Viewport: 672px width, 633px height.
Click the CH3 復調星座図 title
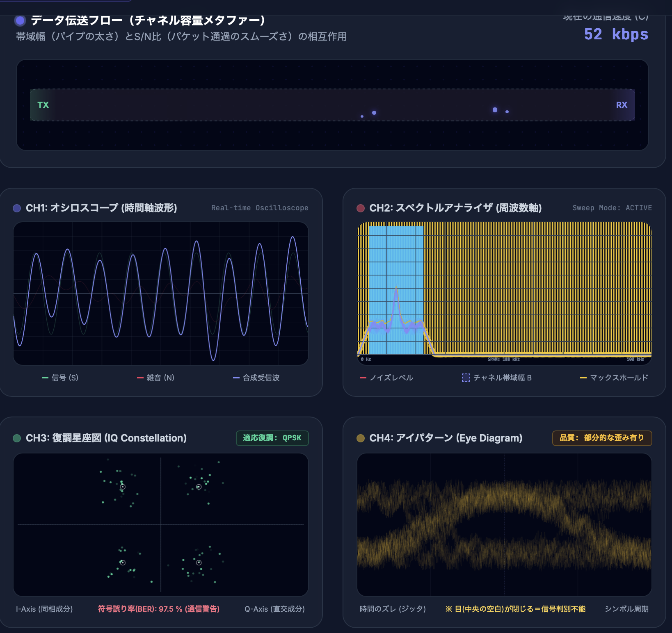click(106, 438)
